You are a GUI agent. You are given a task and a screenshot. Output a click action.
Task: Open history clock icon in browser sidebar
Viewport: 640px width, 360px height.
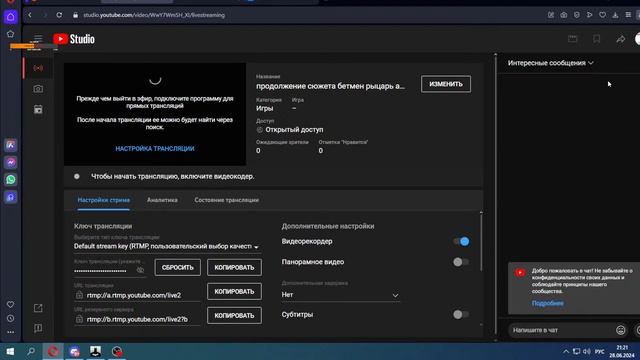click(x=11, y=318)
